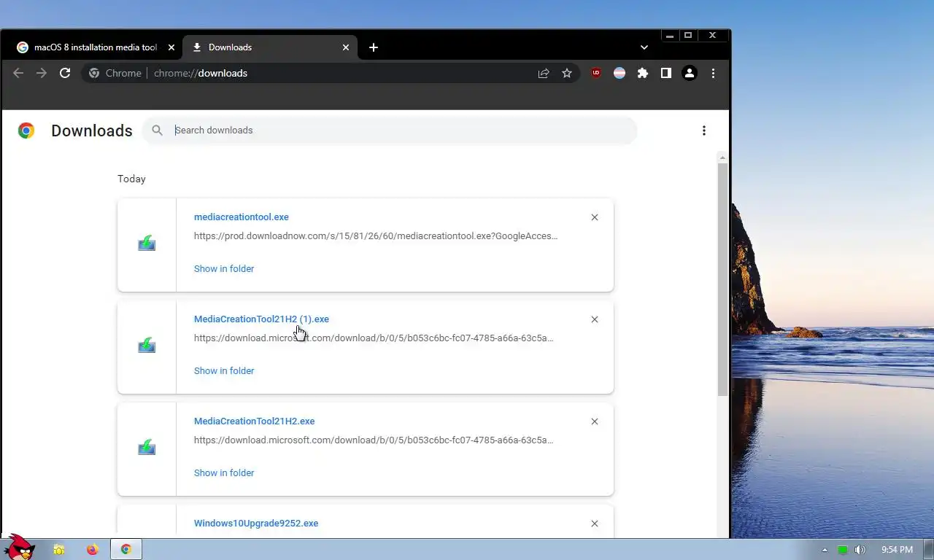Open the Extensions puzzle piece menu
934x560 pixels.
coord(643,73)
